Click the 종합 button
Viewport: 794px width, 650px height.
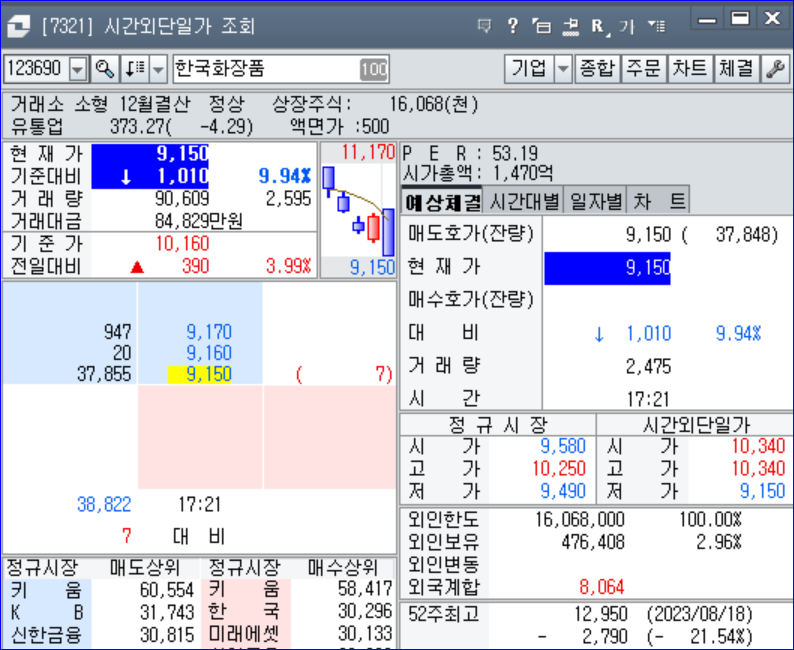coord(598,69)
